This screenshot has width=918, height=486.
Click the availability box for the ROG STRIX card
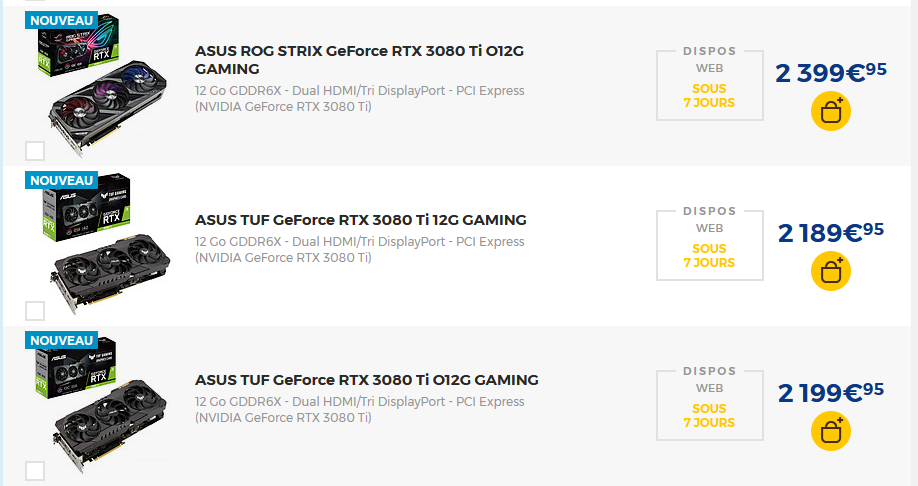point(709,85)
